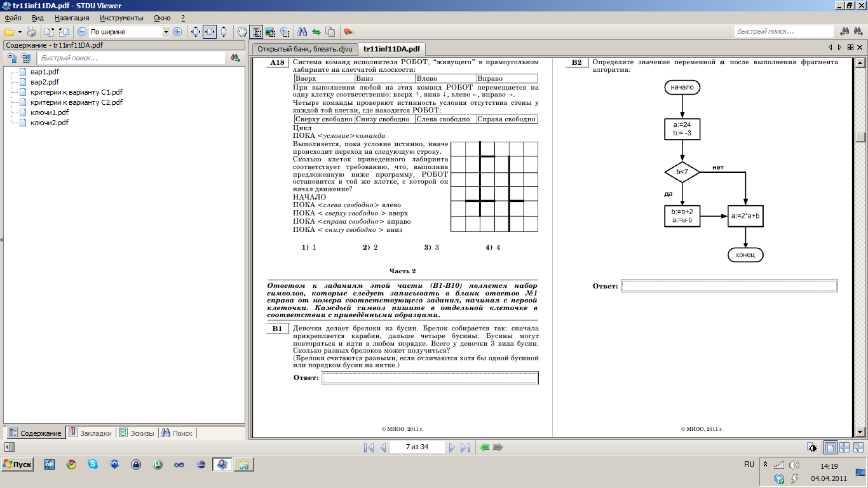Click the page number input field
Image resolution: width=868 pixels, height=488 pixels.
click(x=417, y=447)
